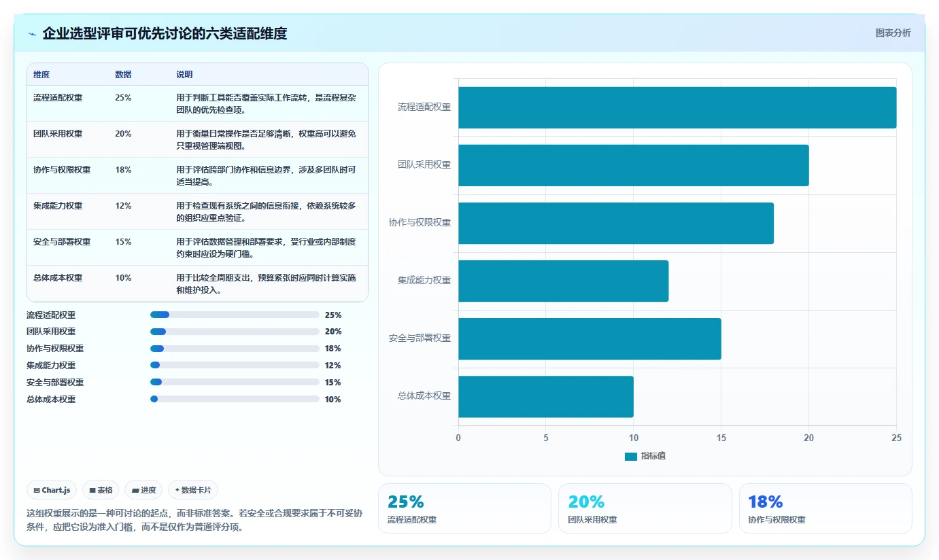The width and height of the screenshot is (939, 560).
Task: Click the 15 tick on the chart x-axis
Action: (721, 438)
